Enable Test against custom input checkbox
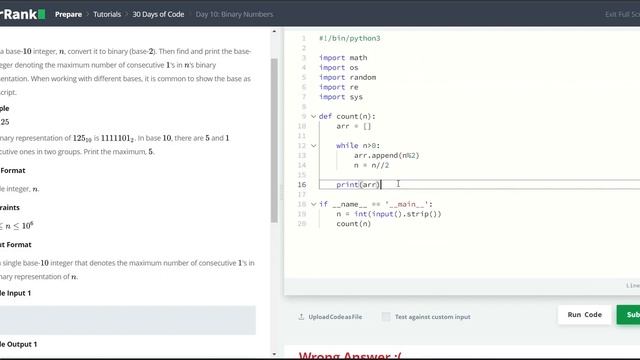640x360 pixels. point(386,317)
